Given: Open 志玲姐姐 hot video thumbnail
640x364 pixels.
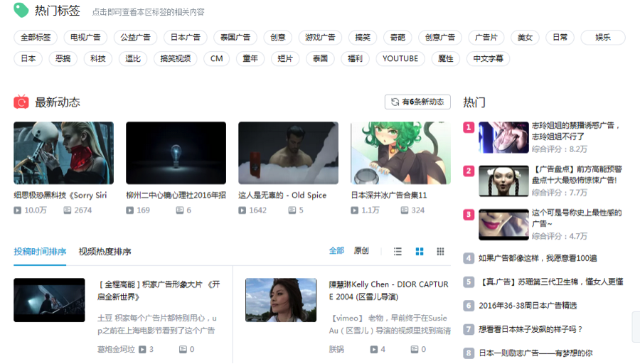Looking at the screenshot, I should pos(503,137).
